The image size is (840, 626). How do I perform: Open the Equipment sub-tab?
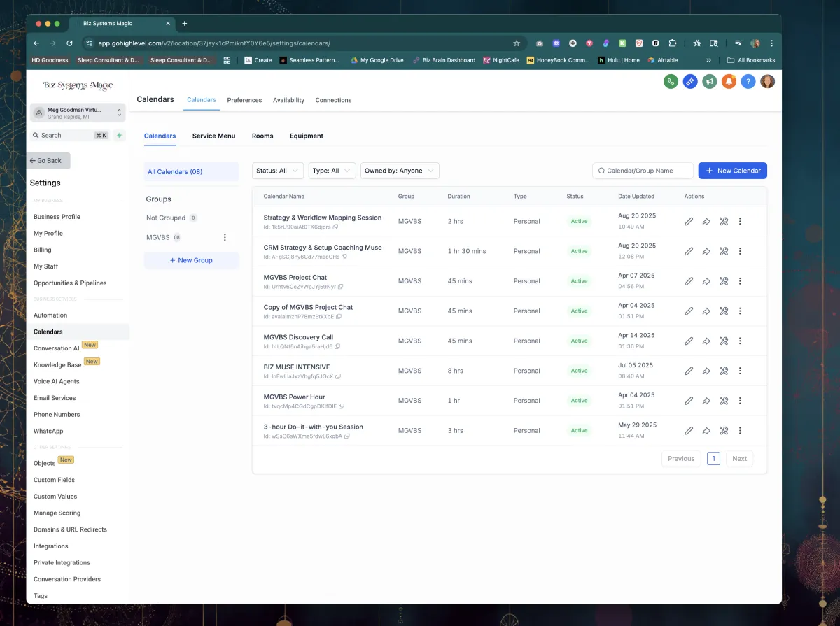[307, 136]
